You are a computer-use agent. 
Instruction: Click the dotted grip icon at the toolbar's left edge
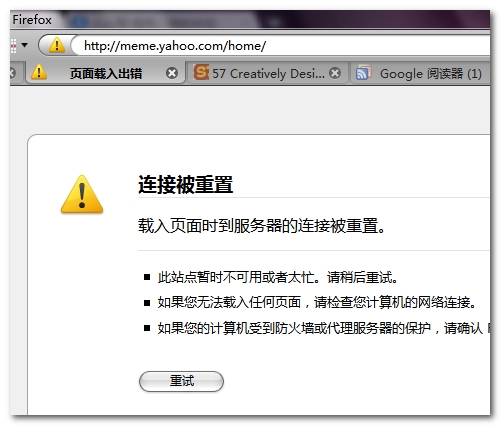[13, 46]
